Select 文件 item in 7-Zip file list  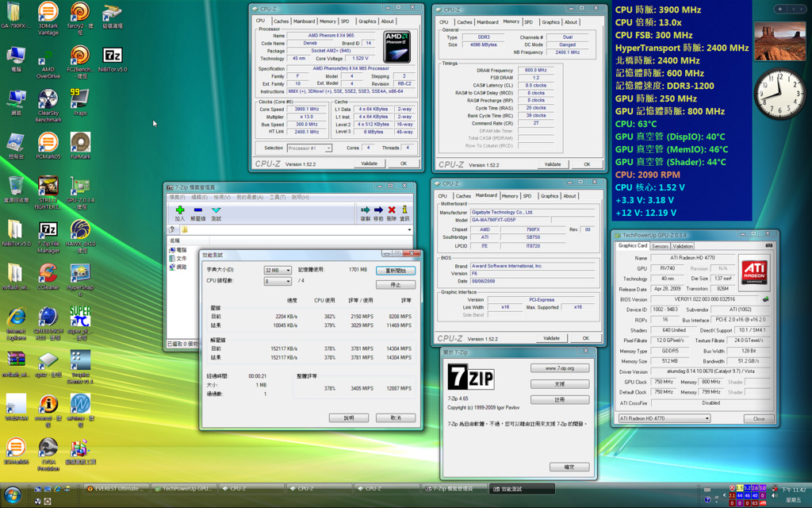tap(177, 258)
